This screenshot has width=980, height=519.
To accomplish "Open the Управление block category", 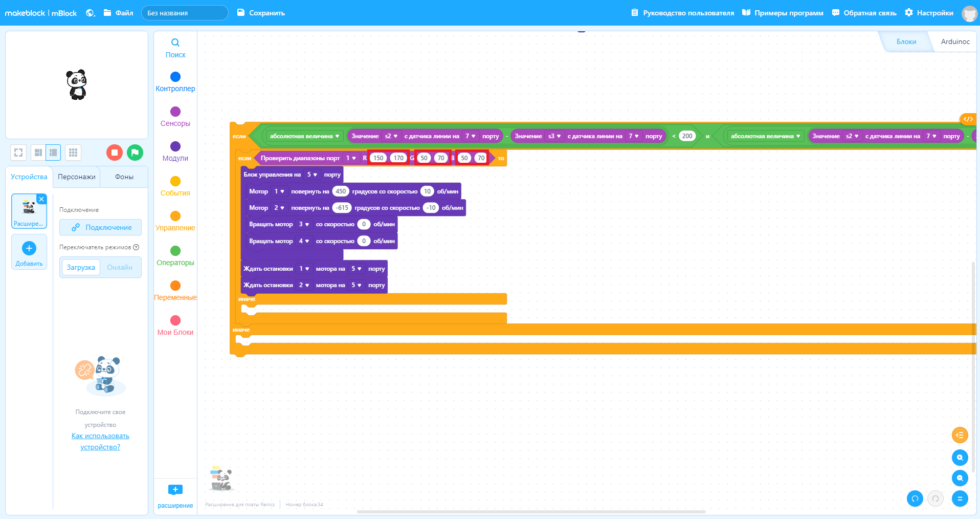I will [x=175, y=221].
